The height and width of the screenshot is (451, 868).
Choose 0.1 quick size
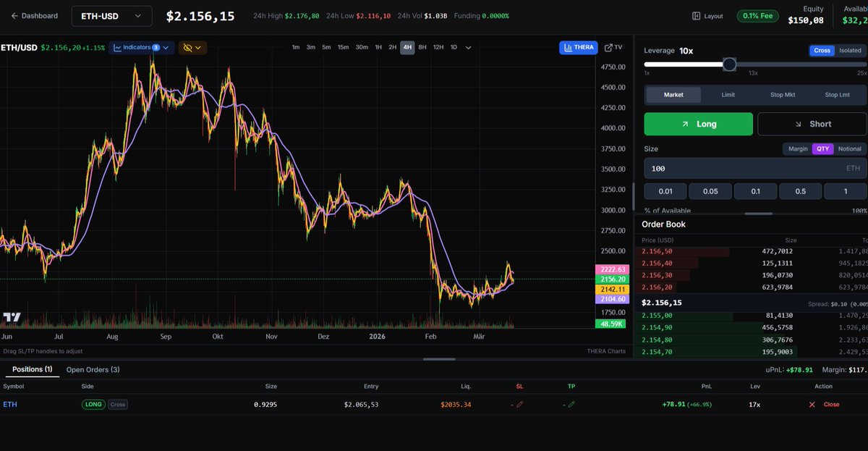(x=755, y=191)
